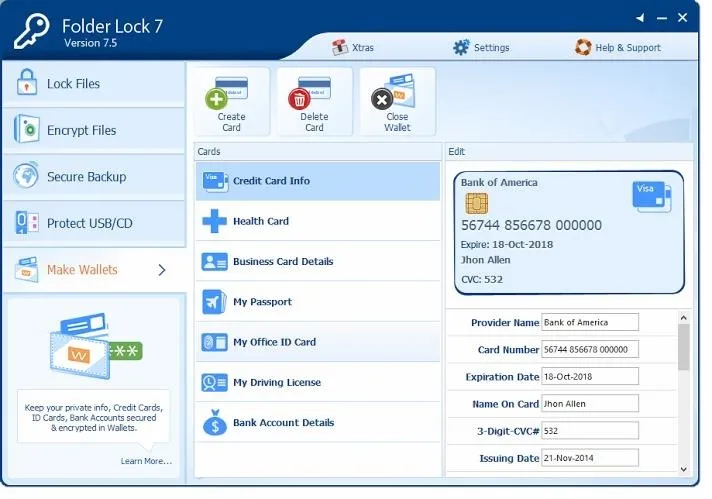Viewport: 712px width, 499px height.
Task: Open the Help & Support menu
Action: [618, 47]
